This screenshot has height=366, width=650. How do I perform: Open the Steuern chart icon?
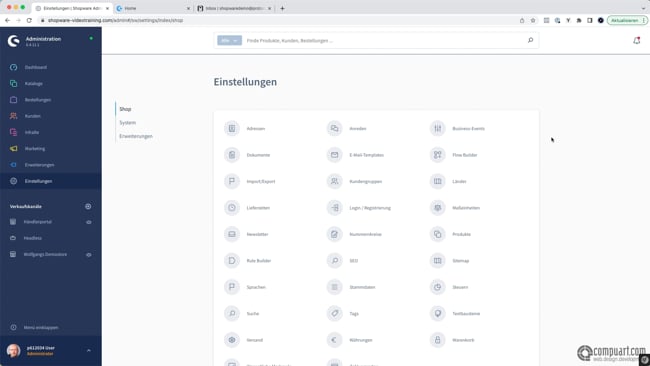click(x=437, y=287)
